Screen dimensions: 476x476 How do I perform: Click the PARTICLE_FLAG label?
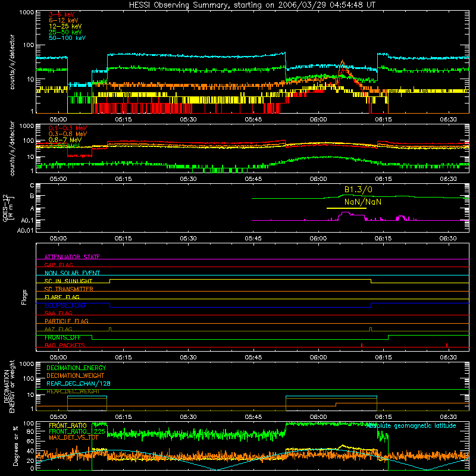67,321
